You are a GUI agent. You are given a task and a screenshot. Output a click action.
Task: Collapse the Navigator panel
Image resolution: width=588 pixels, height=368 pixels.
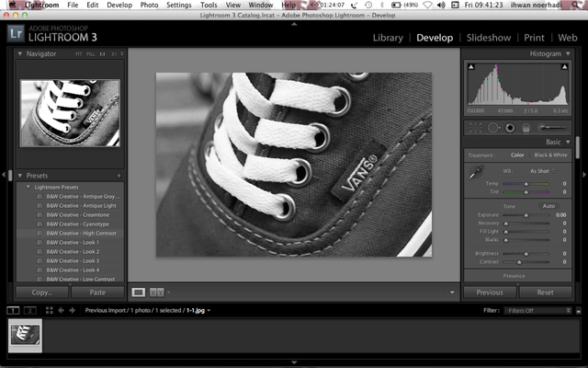click(20, 53)
